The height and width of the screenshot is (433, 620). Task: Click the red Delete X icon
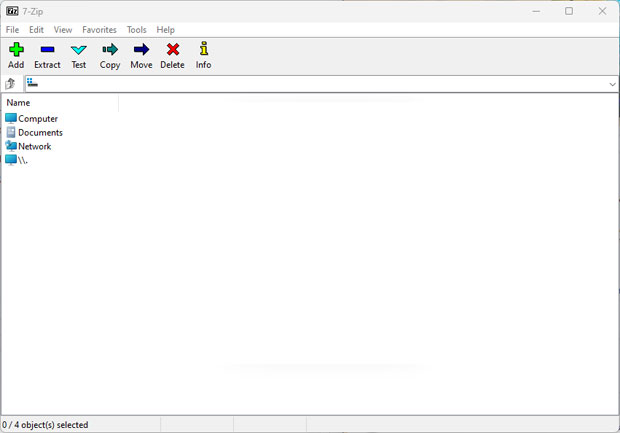pos(173,49)
